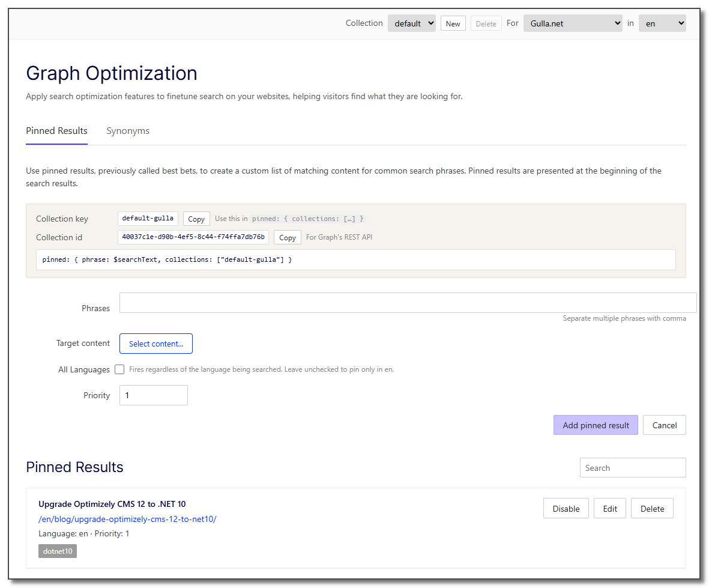
Task: Click the Upgrade Optimizely CMS 12 to .NET 10 title
Action: (112, 504)
